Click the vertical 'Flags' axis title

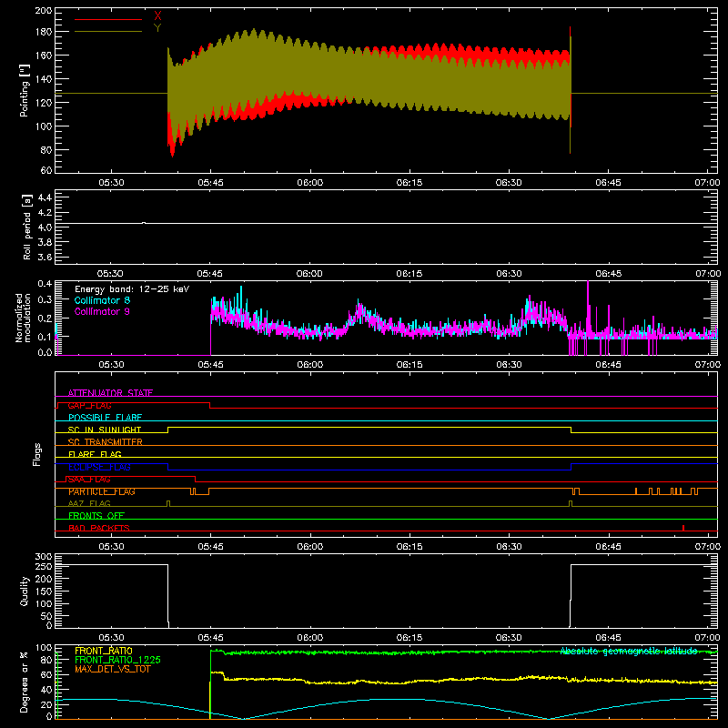[36, 454]
